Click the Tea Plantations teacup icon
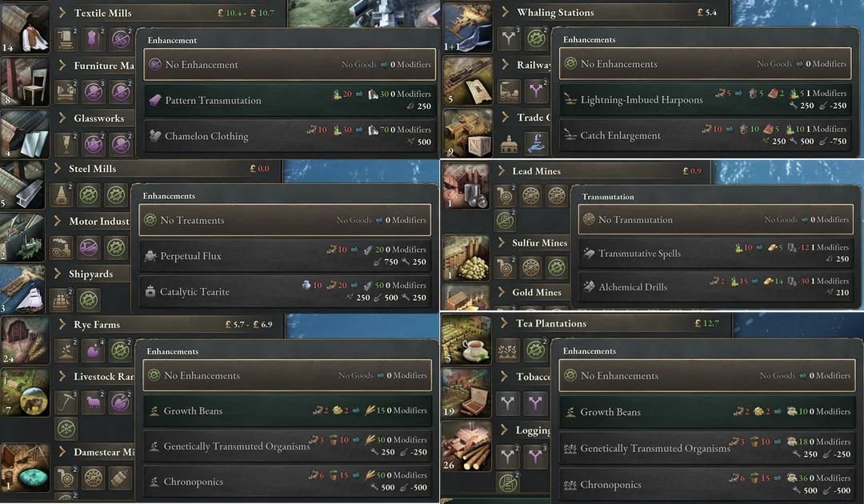The image size is (864, 504). (x=466, y=340)
